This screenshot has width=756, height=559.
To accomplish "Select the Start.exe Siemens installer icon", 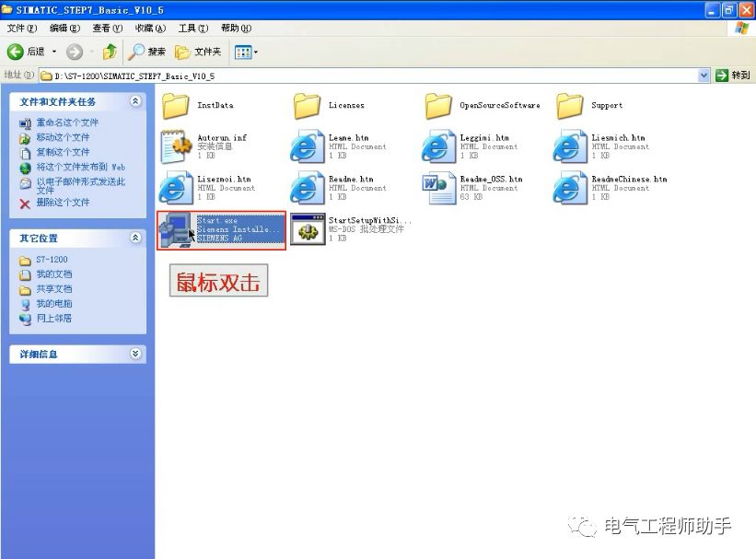I will (x=176, y=230).
